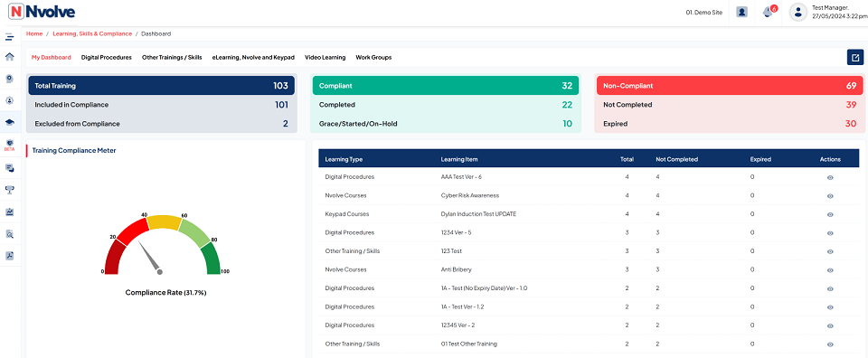The image size is (868, 358).
Task: View details for 1A - Test (No Expiry Date)
Action: (x=830, y=288)
